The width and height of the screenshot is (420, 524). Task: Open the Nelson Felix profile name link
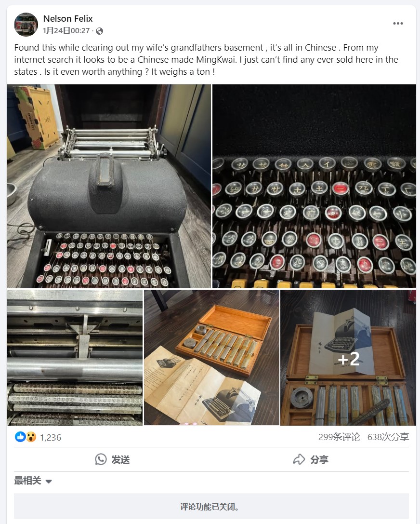coord(68,19)
